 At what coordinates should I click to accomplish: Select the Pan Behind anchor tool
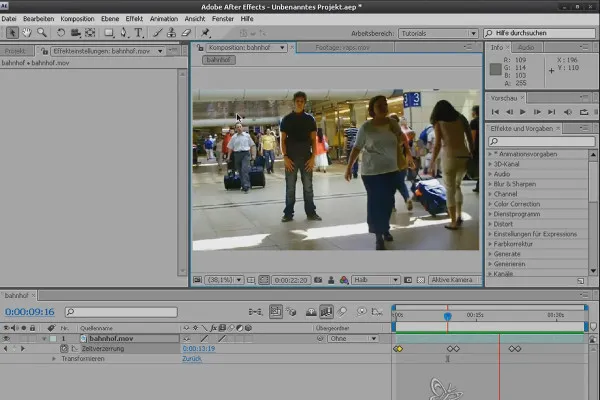pos(90,33)
